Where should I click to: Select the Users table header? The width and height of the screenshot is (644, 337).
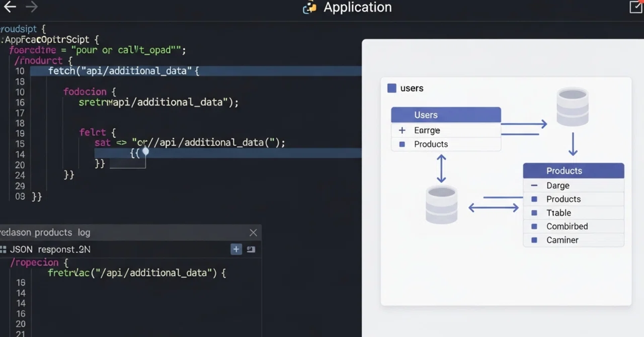[446, 115]
